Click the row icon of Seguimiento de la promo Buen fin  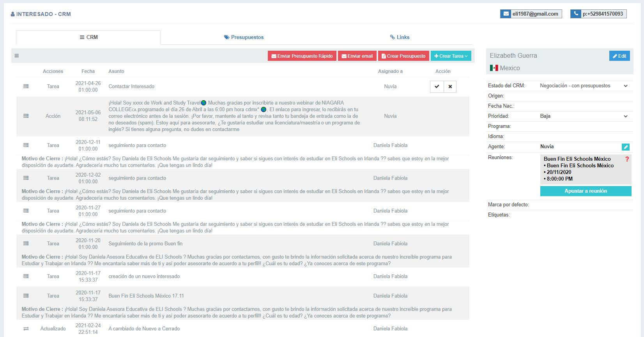pos(26,243)
